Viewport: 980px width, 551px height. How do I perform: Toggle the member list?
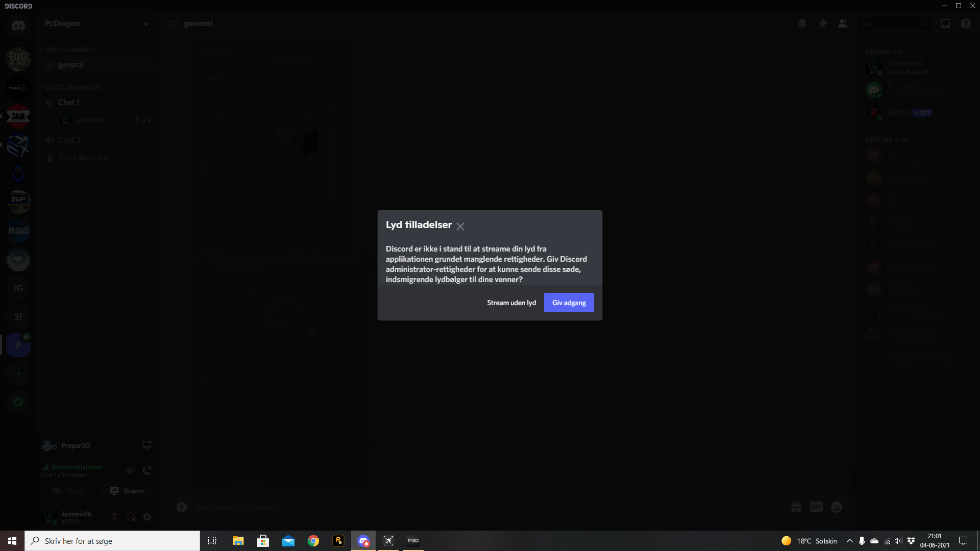(843, 23)
